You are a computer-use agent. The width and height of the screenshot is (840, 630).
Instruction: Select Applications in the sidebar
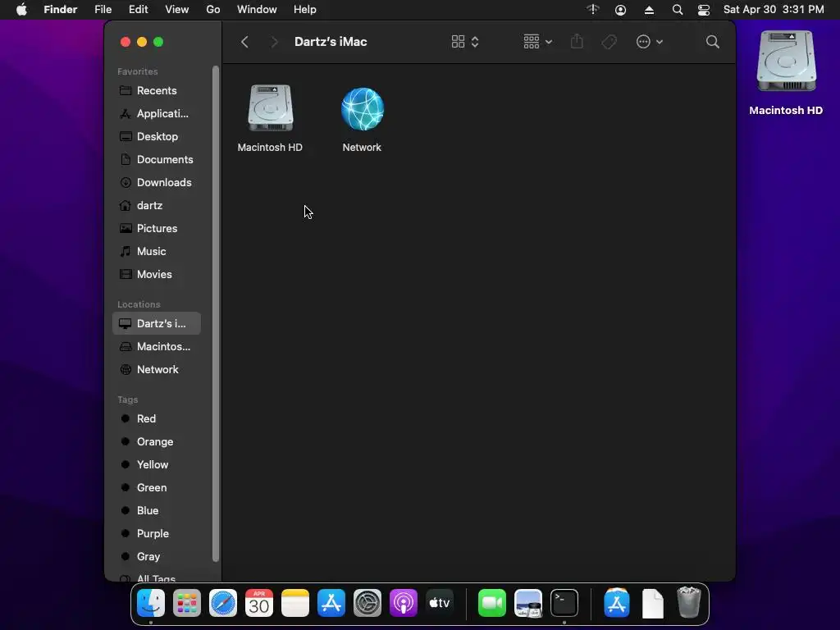157,113
